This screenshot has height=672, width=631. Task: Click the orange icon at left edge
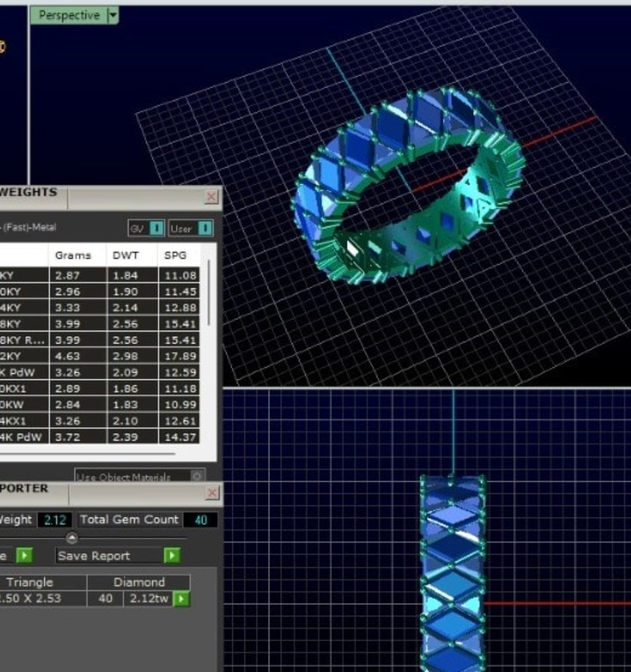tap(2, 46)
